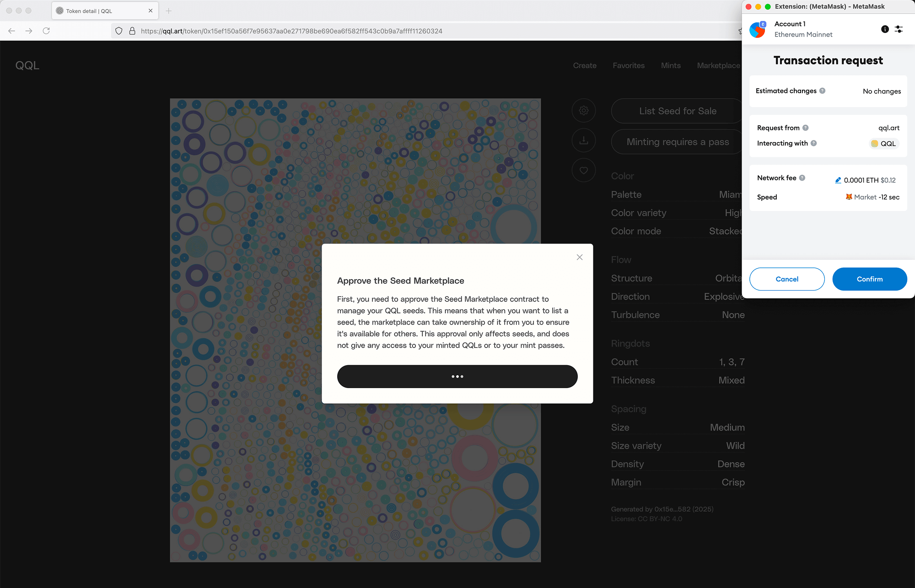This screenshot has height=588, width=915.
Task: Favorite this seed with heart icon
Action: (583, 170)
